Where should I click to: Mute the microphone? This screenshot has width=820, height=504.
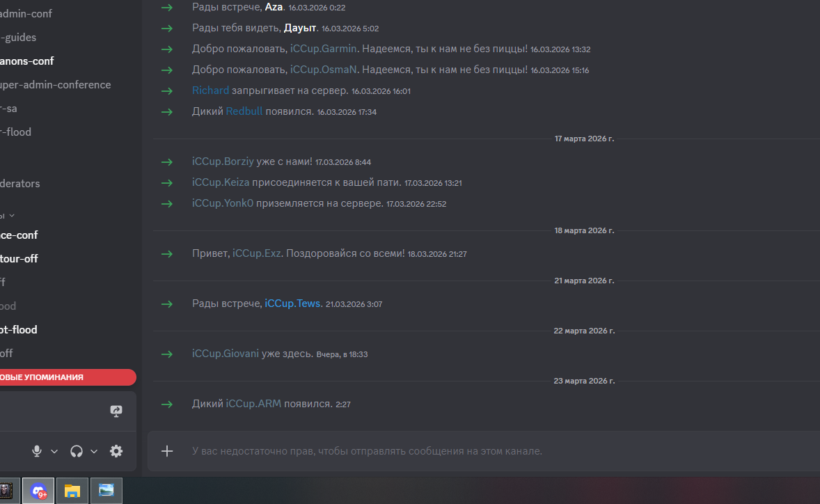pyautogui.click(x=38, y=451)
